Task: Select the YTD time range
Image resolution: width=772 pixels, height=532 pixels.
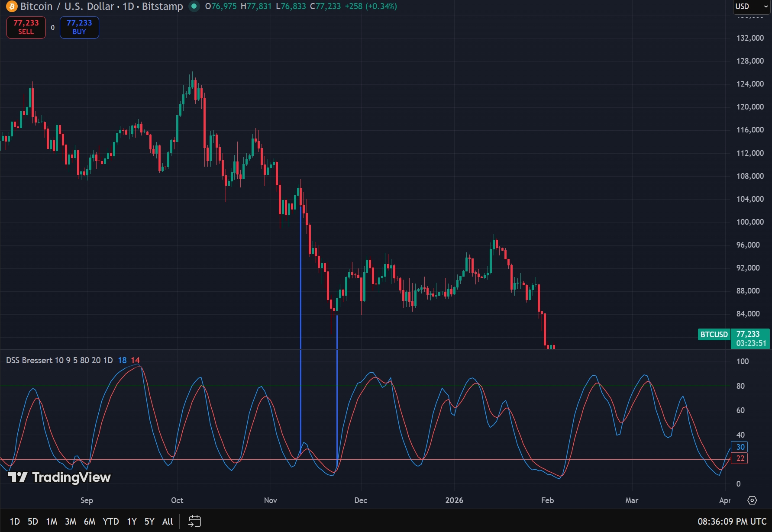Action: 111,522
